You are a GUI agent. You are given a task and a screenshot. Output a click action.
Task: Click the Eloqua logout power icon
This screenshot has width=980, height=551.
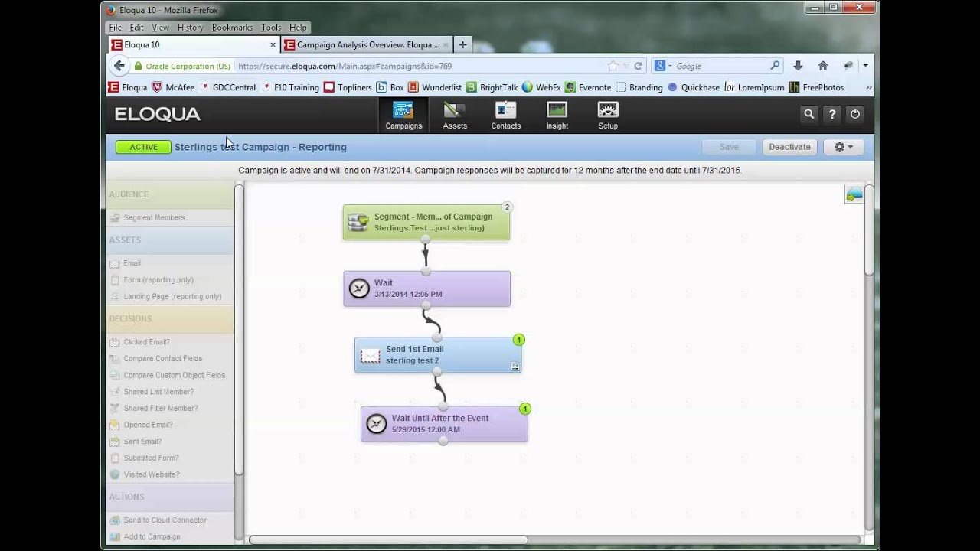(x=855, y=114)
